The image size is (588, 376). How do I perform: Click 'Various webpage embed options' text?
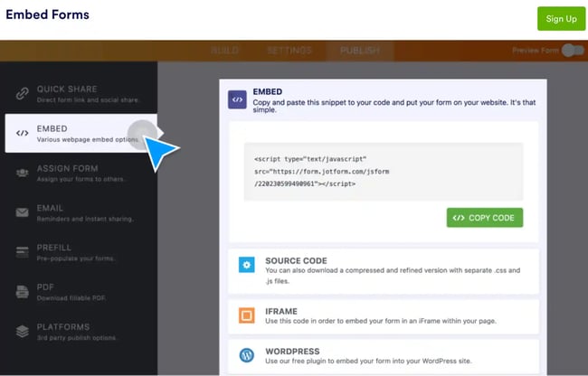click(88, 140)
